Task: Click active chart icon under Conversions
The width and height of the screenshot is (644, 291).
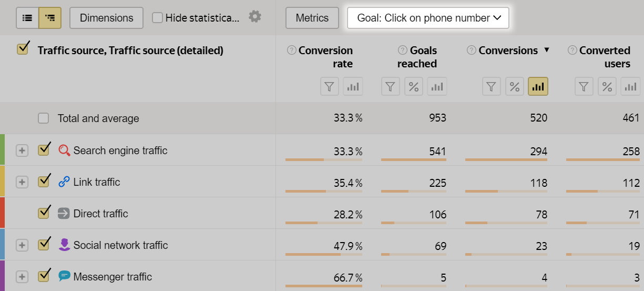Action: (538, 87)
